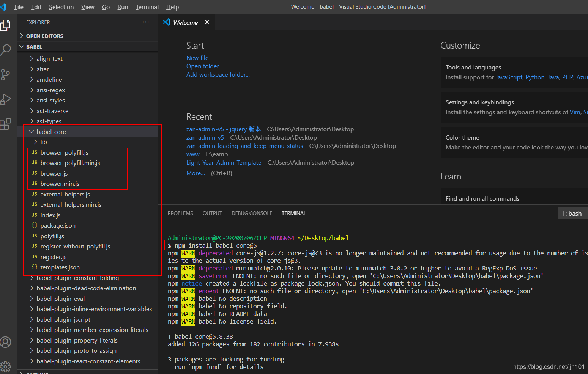588x374 pixels.
Task: Click the JS icon of browser-polyfill.js
Action: (35, 152)
